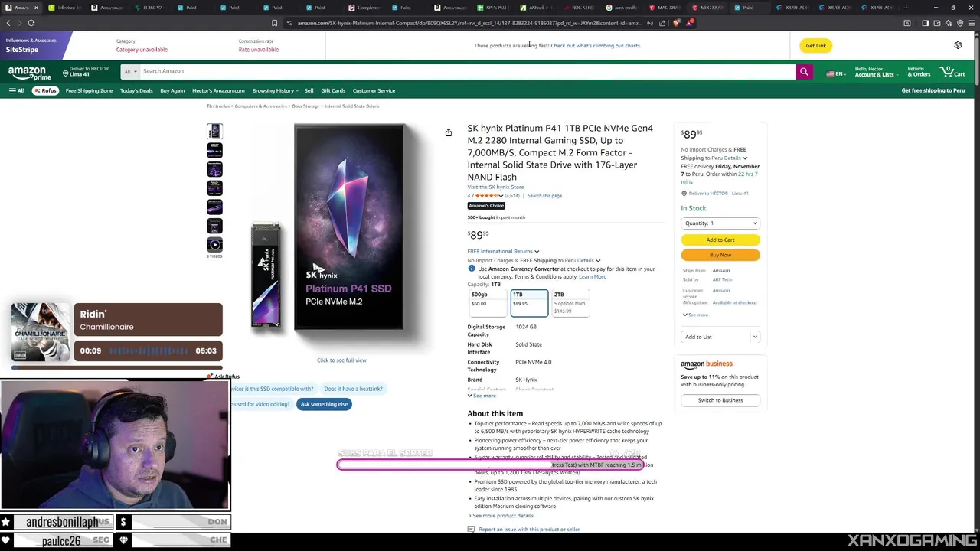This screenshot has height=551, width=980.
Task: Click the star rating for reviews
Action: [x=488, y=196]
